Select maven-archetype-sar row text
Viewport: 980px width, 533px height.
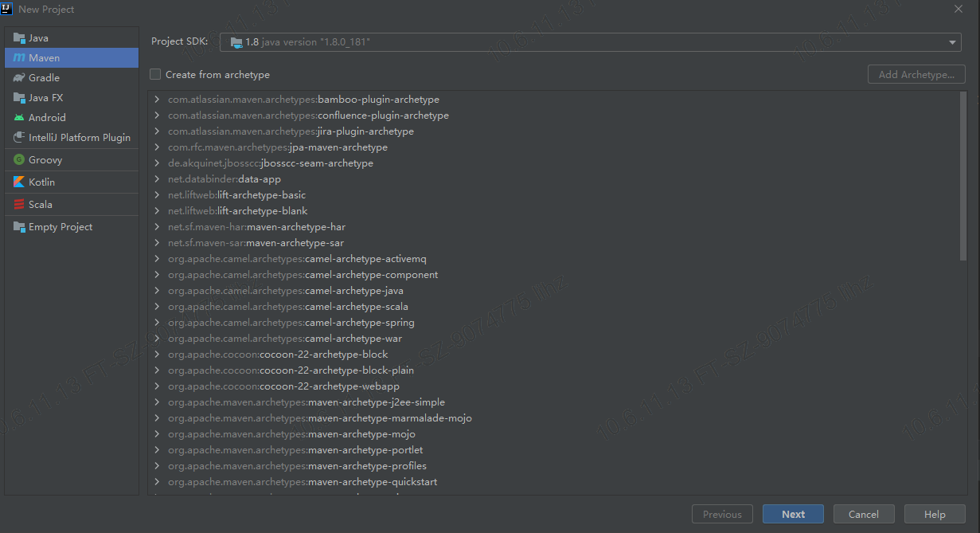click(256, 243)
